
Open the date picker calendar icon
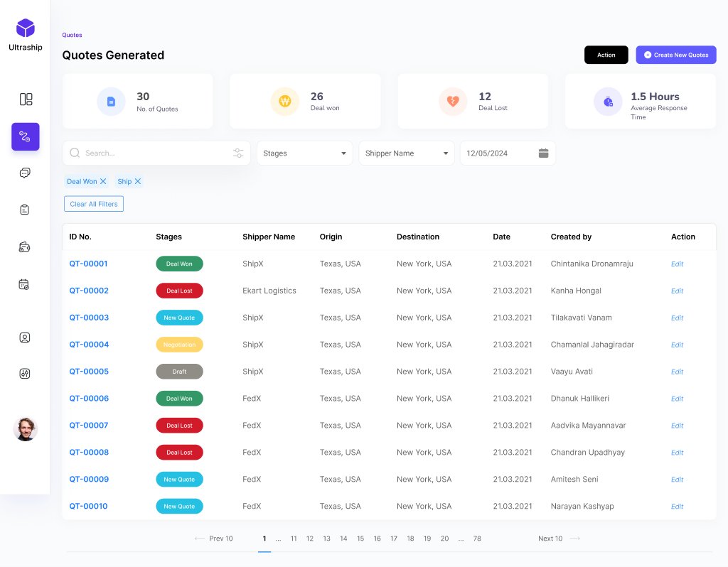pos(544,153)
